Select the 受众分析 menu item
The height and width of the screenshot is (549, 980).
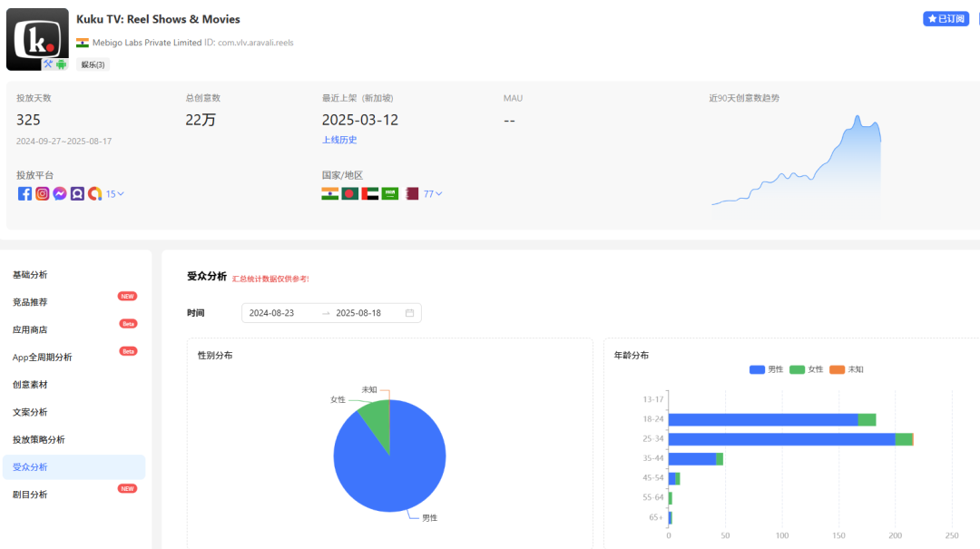coord(73,467)
